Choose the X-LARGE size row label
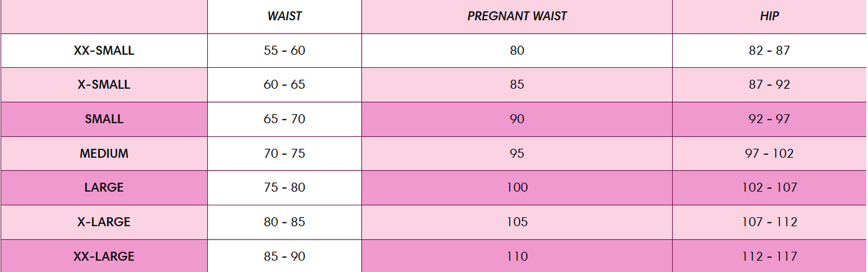 click(104, 222)
